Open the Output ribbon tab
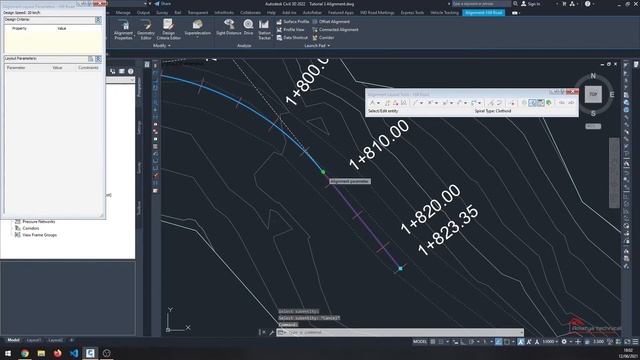This screenshot has height=360, width=640. (x=143, y=13)
